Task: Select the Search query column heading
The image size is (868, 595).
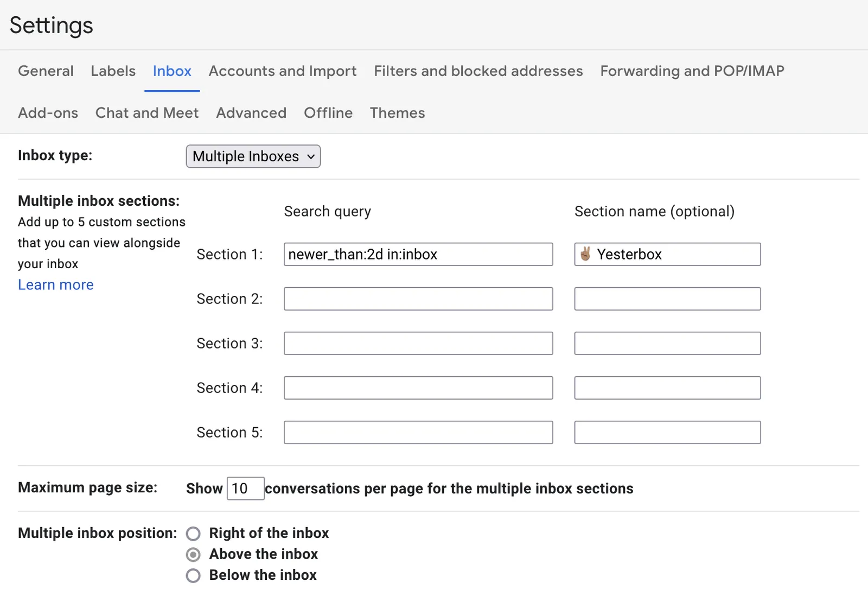Action: [328, 211]
